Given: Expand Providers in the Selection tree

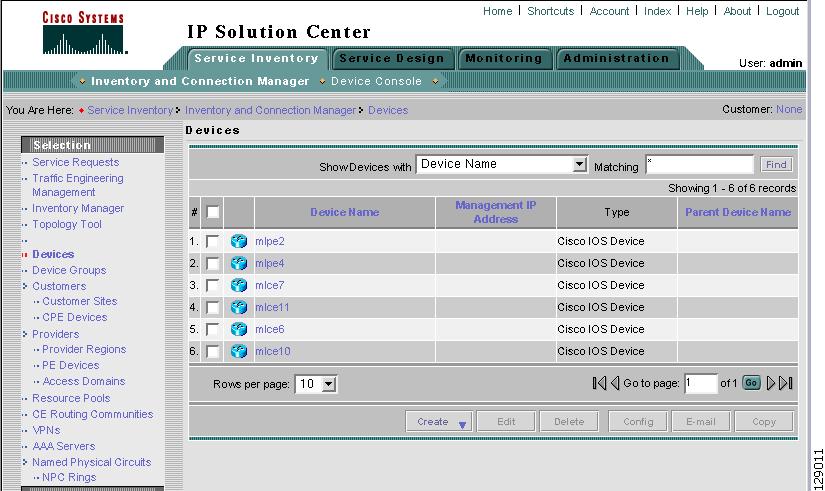Looking at the screenshot, I should (25, 334).
